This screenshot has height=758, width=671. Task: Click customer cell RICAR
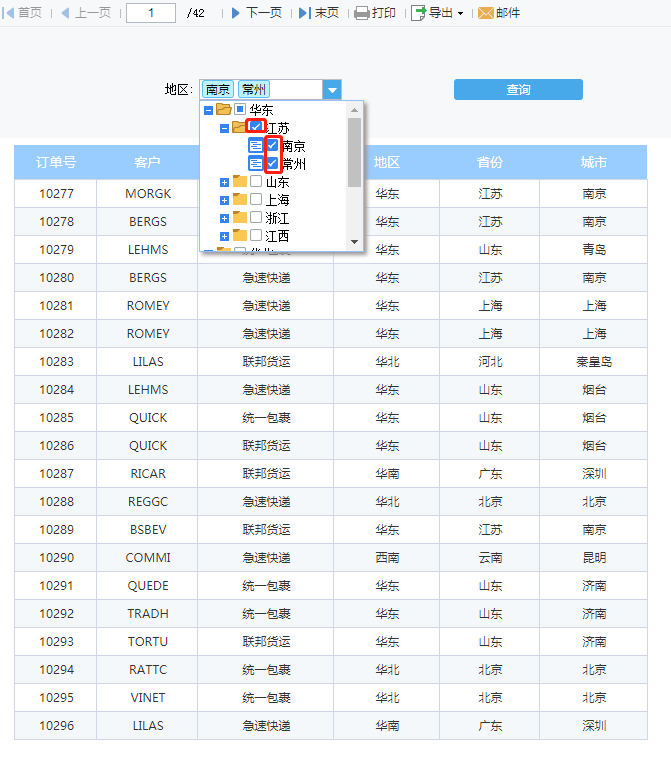coord(148,474)
